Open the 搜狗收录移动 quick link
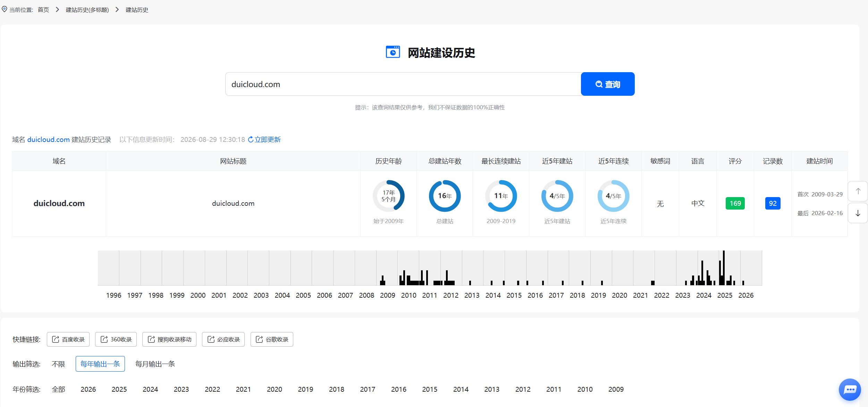This screenshot has height=407, width=868. pyautogui.click(x=169, y=339)
